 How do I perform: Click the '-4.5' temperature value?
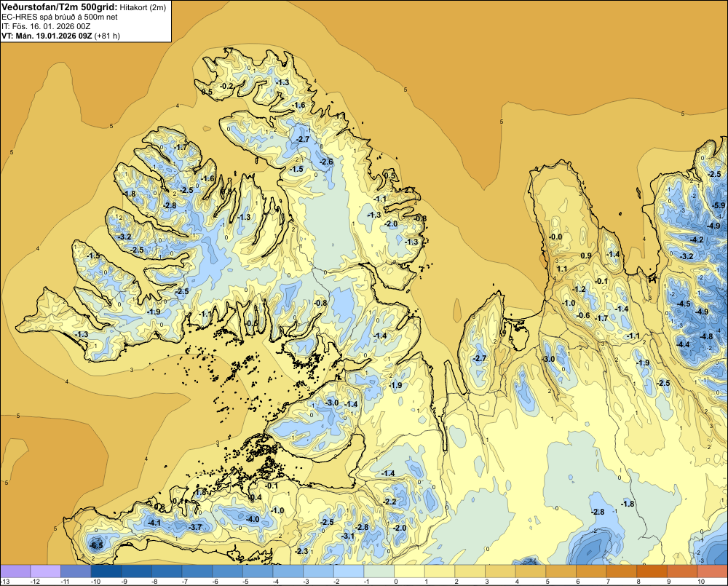(684, 304)
